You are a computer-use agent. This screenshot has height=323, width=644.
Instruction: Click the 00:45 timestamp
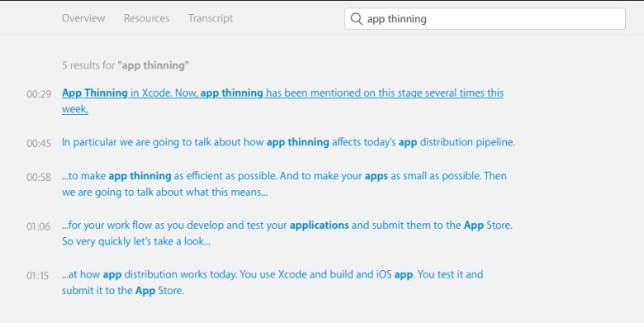click(39, 144)
